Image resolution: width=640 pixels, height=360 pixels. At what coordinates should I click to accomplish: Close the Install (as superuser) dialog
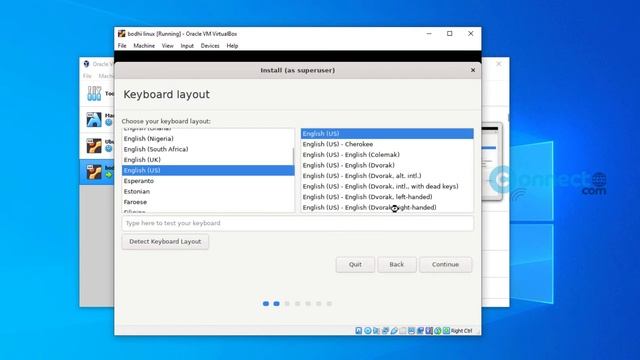(x=473, y=70)
